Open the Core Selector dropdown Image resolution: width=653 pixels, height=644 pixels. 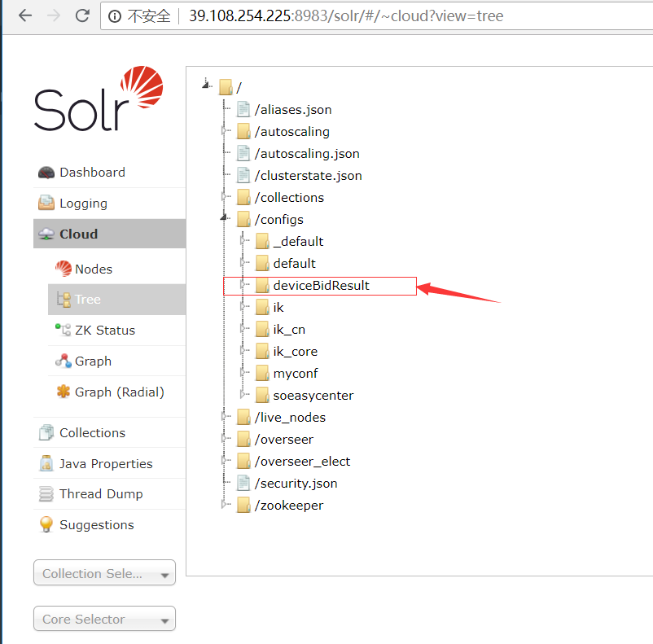coord(104,619)
